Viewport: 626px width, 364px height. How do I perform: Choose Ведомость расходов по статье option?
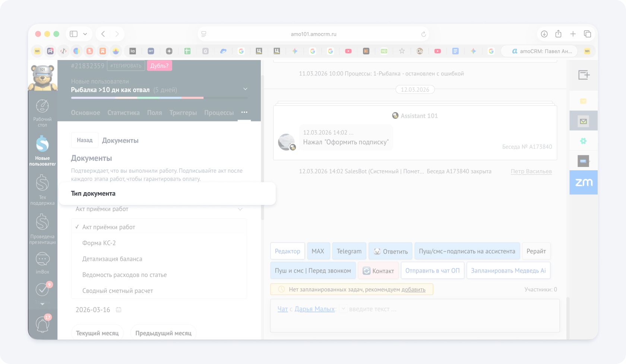(x=159, y=275)
